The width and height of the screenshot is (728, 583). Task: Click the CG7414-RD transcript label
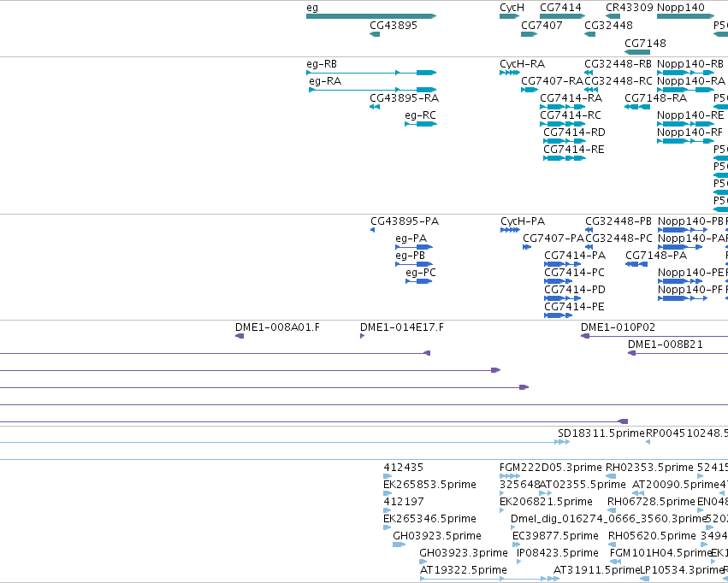point(574,132)
